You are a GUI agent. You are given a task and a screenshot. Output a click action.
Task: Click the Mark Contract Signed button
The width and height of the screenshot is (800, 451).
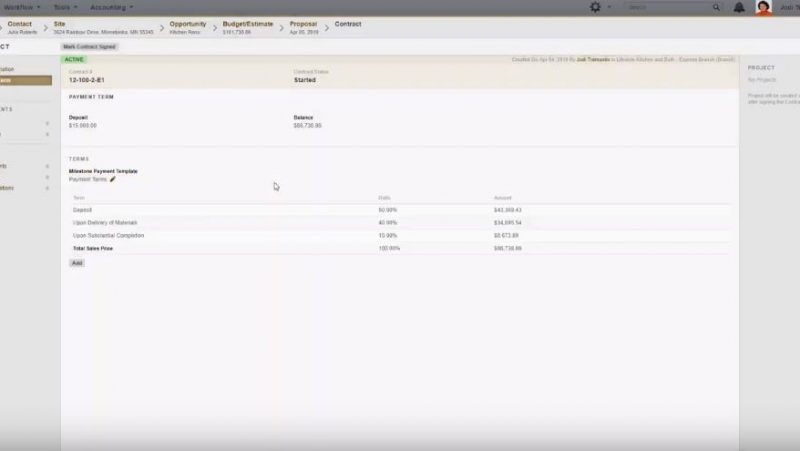[x=88, y=46]
